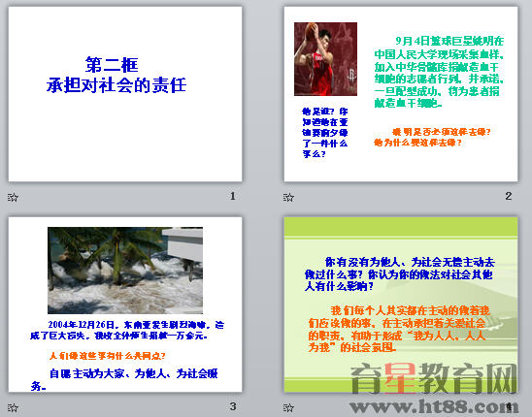Image resolution: width=532 pixels, height=417 pixels.
Task: Click the text starting 2004年12月26日
Action: [x=127, y=331]
